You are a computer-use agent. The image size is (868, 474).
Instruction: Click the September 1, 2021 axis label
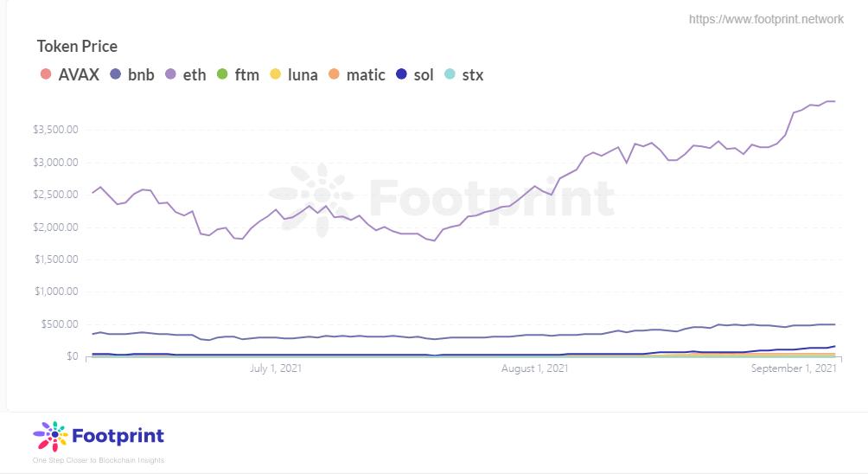[794, 368]
